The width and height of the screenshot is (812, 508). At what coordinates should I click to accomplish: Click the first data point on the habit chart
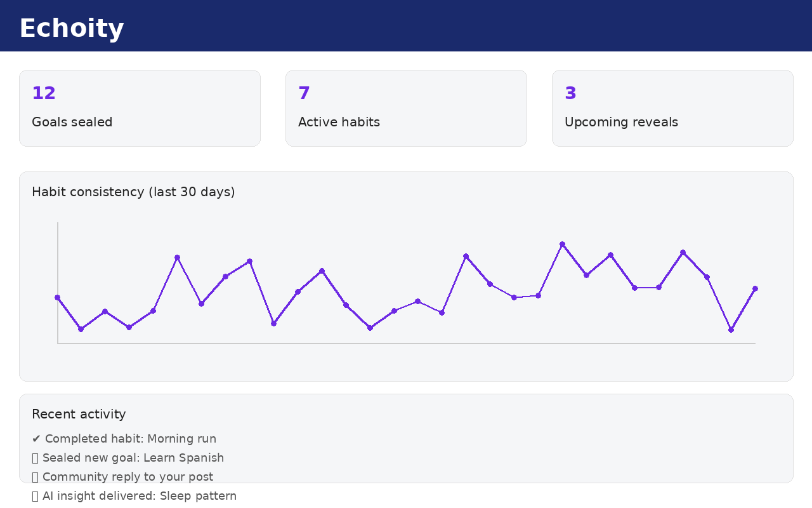(x=57, y=297)
